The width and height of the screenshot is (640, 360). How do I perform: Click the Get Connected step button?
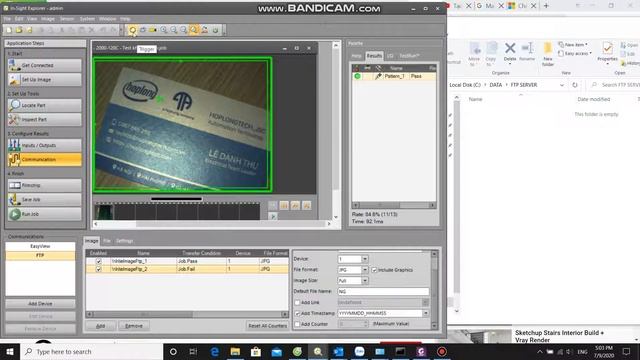click(x=44, y=65)
